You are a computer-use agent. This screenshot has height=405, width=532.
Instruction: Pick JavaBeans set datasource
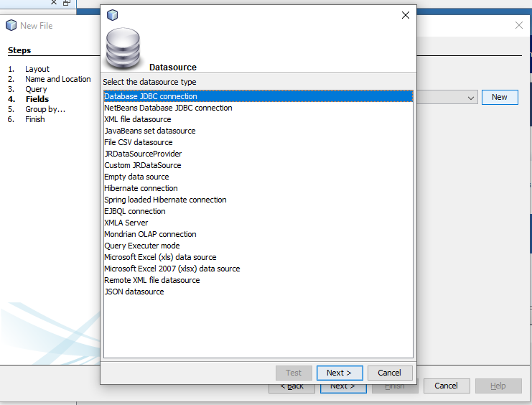pyautogui.click(x=258, y=131)
